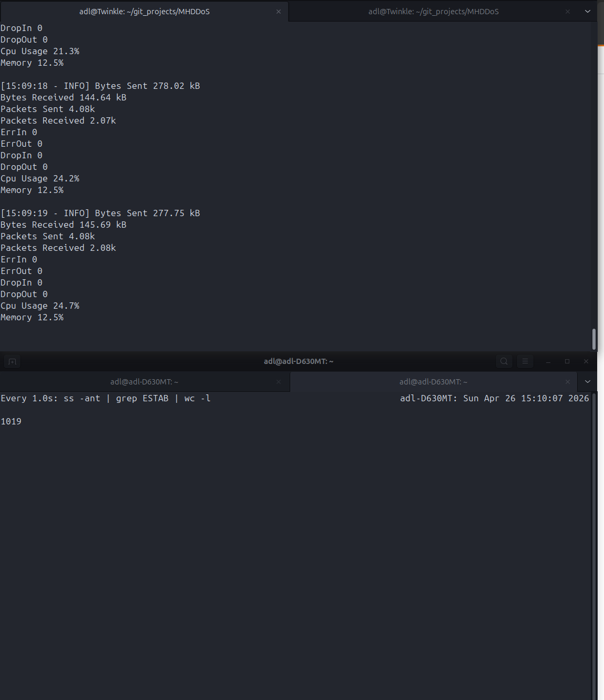Close the right adl@adl-D630MT tab

567,381
